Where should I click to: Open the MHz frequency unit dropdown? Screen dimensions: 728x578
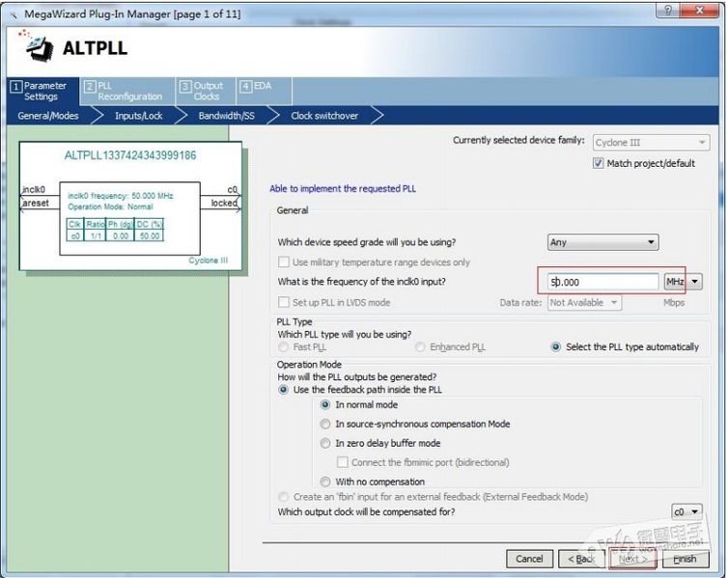pos(683,282)
